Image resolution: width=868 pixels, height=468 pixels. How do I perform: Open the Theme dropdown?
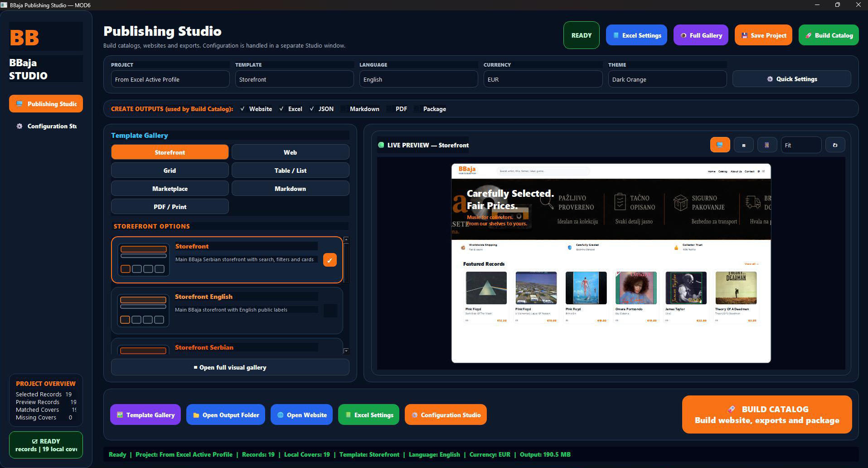click(667, 79)
